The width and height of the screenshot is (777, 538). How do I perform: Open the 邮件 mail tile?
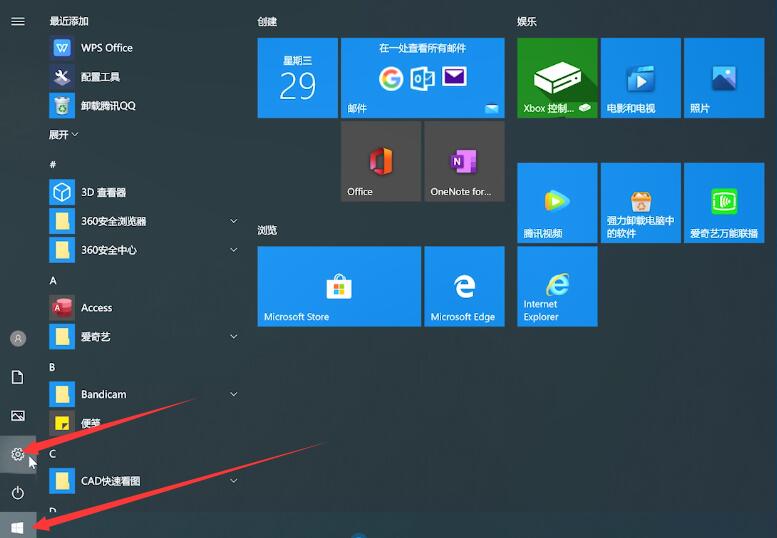[423, 78]
